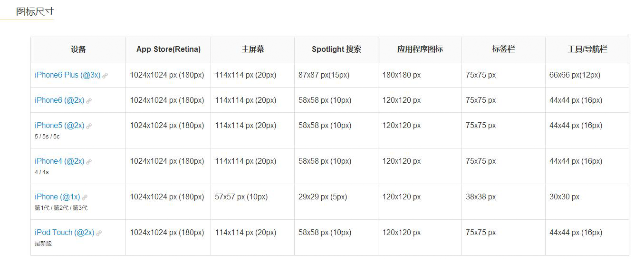Click the 设备 column header
This screenshot has width=644, height=266.
(x=78, y=49)
